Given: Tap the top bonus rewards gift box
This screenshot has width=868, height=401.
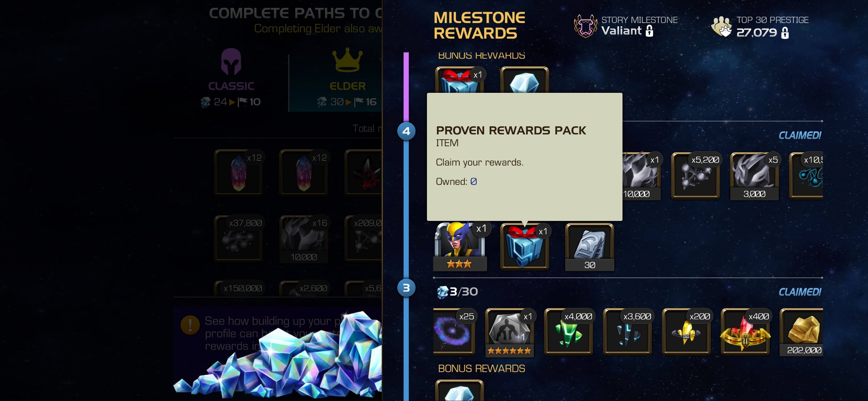Looking at the screenshot, I should tap(460, 80).
